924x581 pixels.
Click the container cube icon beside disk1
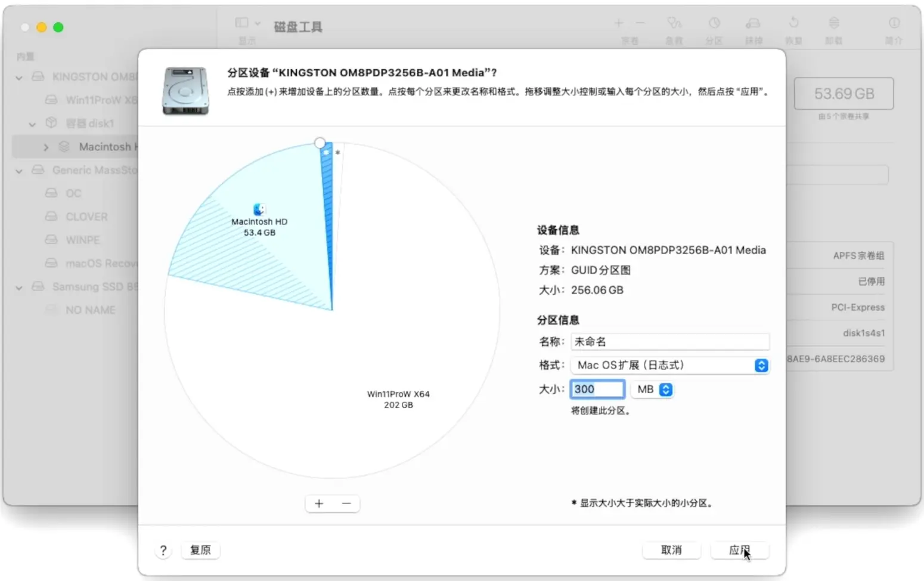[x=51, y=122]
